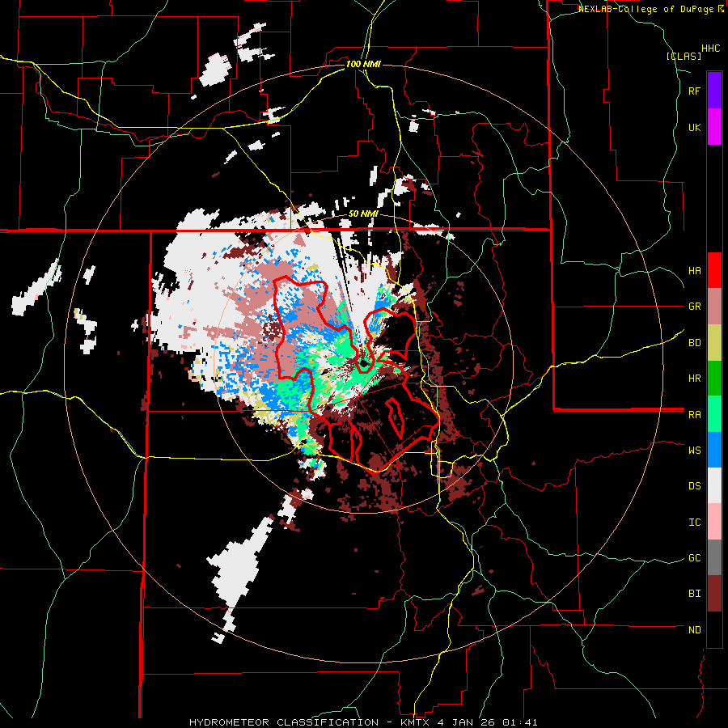Click the white DS legend swatch
The image size is (728, 728).
tap(714, 485)
